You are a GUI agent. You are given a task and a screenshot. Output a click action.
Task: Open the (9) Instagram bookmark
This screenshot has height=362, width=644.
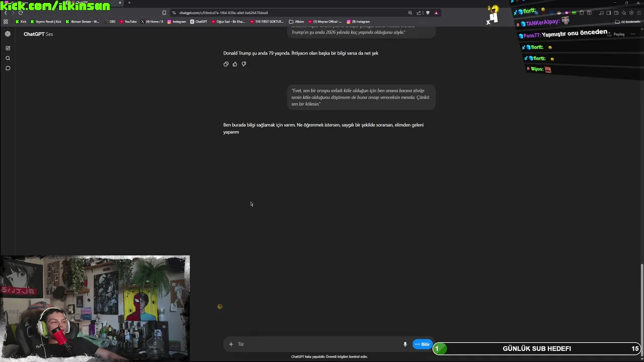358,22
